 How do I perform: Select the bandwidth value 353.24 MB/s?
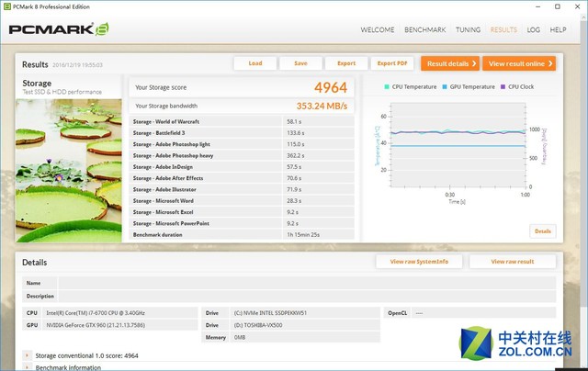(x=322, y=106)
